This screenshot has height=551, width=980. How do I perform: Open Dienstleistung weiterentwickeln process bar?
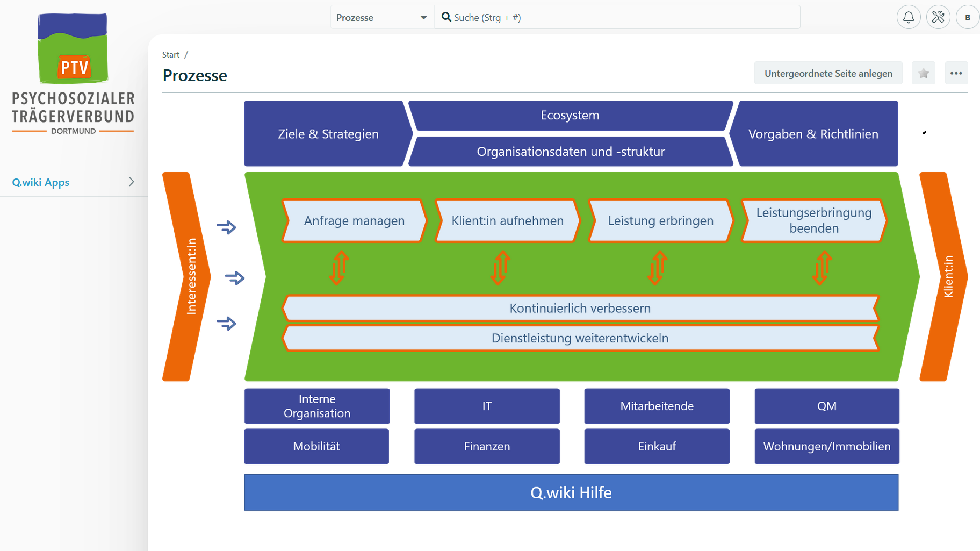580,338
